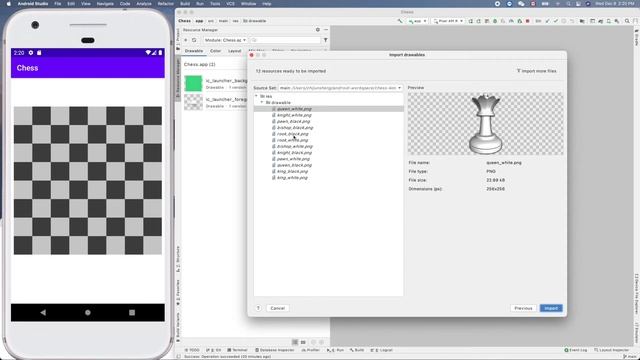This screenshot has height=360, width=640.
Task: Select pawn_black.png in the file tree
Action: 293,121
